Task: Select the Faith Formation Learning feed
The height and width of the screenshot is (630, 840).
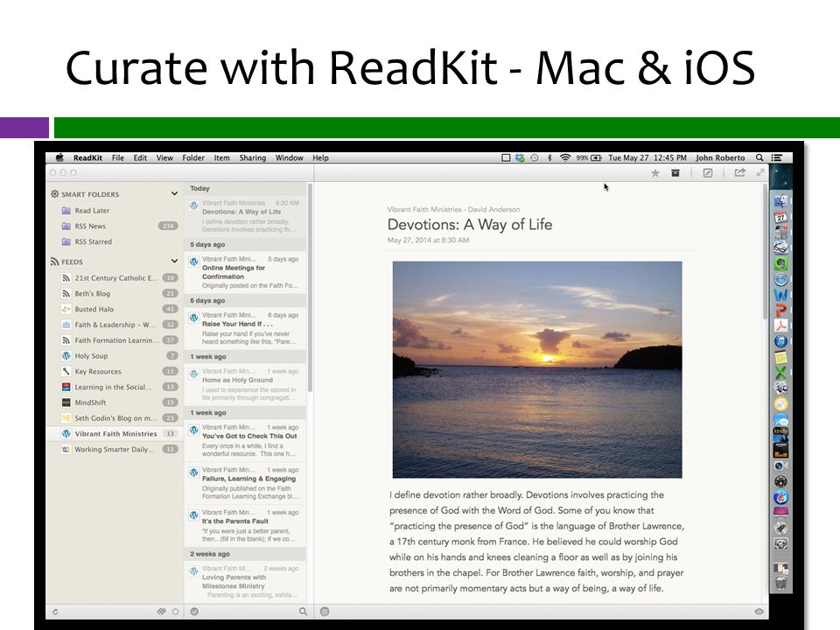Action: [115, 340]
